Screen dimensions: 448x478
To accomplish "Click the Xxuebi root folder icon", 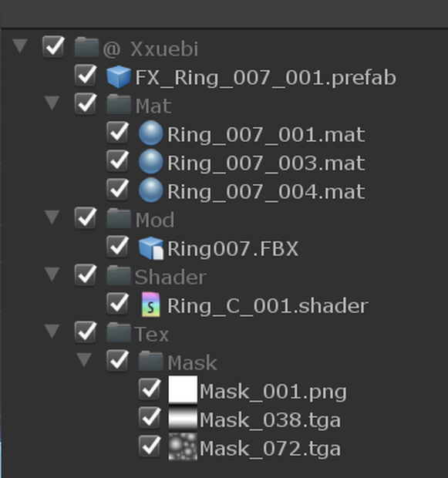I will (86, 48).
